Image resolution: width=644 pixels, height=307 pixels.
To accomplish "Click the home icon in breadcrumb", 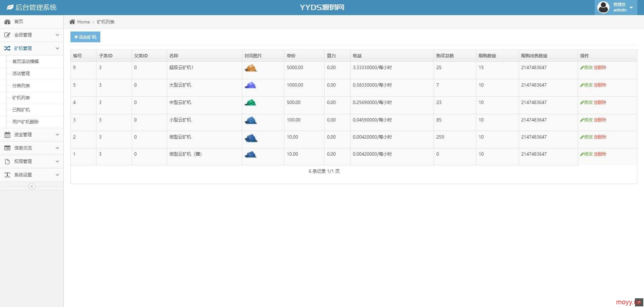I will (x=72, y=22).
